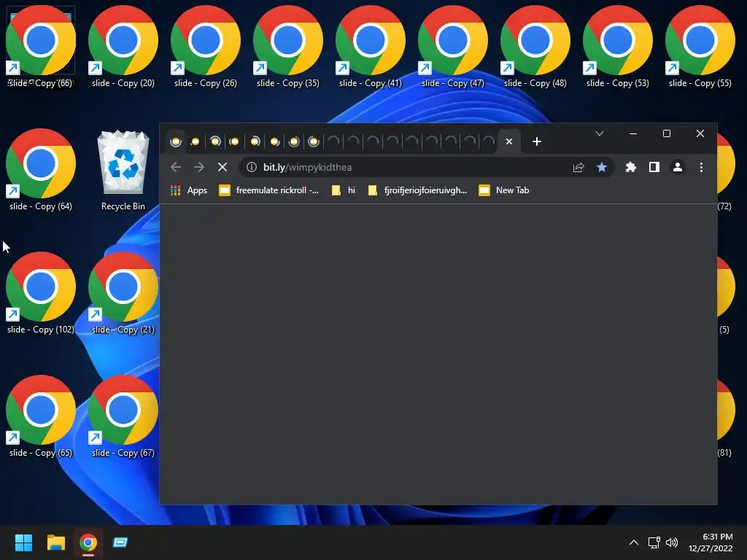This screenshot has width=747, height=560.
Task: Toggle Chrome side panel
Action: pos(654,167)
